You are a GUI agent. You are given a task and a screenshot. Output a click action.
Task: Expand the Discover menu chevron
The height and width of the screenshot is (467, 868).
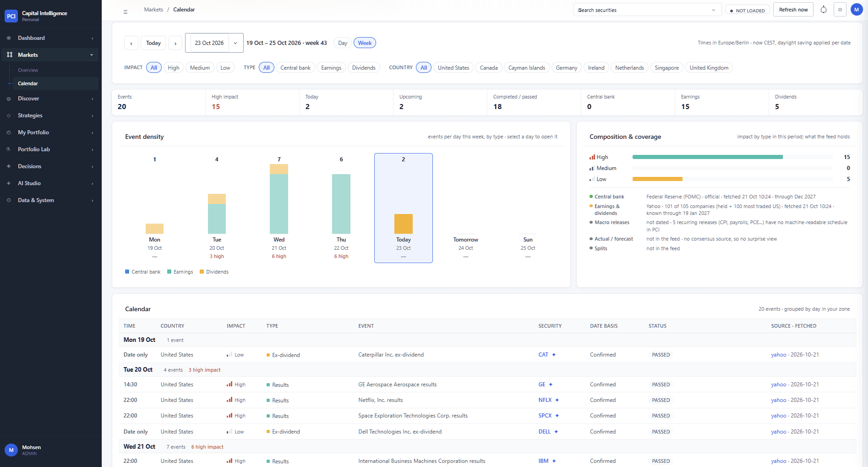(92, 99)
